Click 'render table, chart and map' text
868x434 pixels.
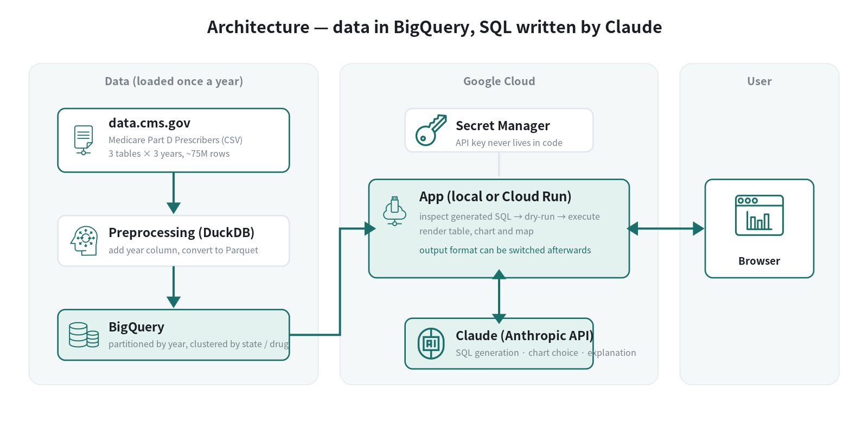(476, 231)
